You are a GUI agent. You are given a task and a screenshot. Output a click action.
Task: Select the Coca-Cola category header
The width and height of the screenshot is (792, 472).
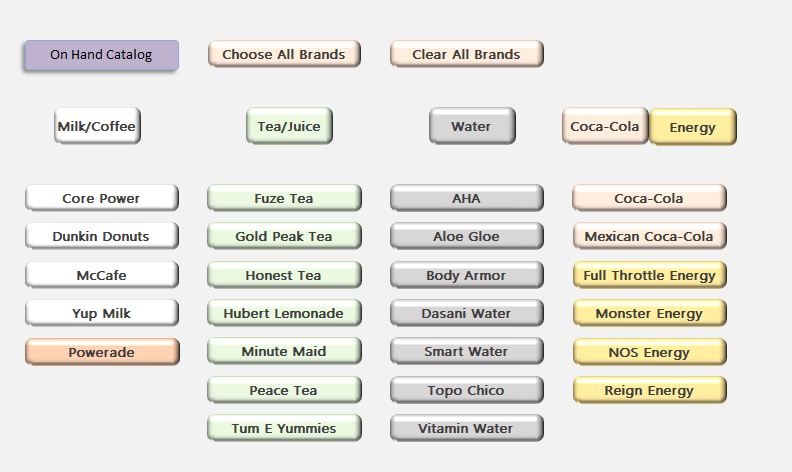tap(605, 127)
